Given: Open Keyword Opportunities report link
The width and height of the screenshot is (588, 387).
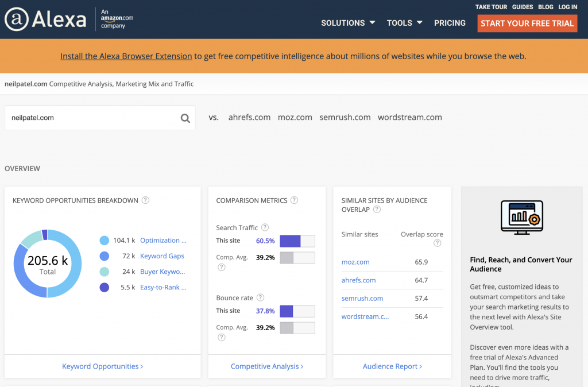Looking at the screenshot, I should pyautogui.click(x=102, y=366).
